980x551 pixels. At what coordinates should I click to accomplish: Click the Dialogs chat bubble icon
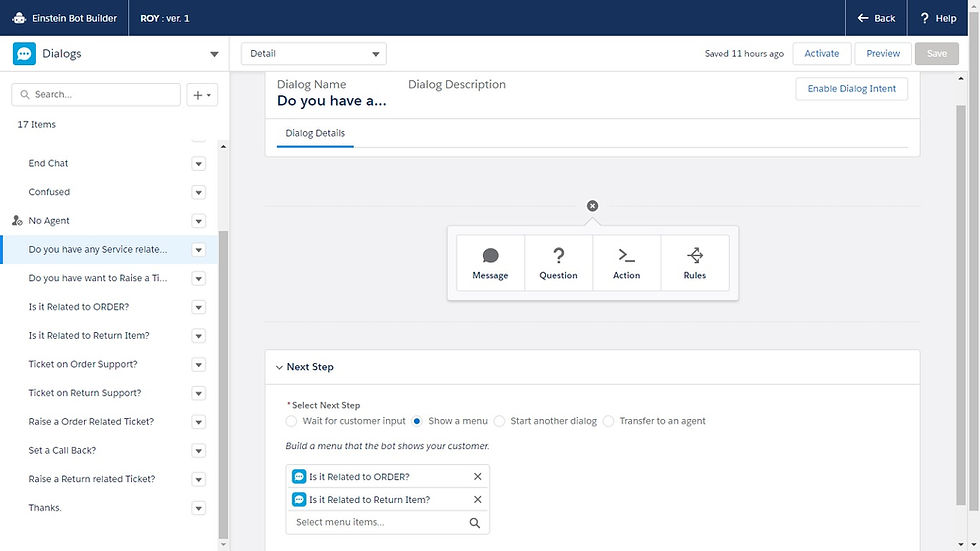click(24, 54)
